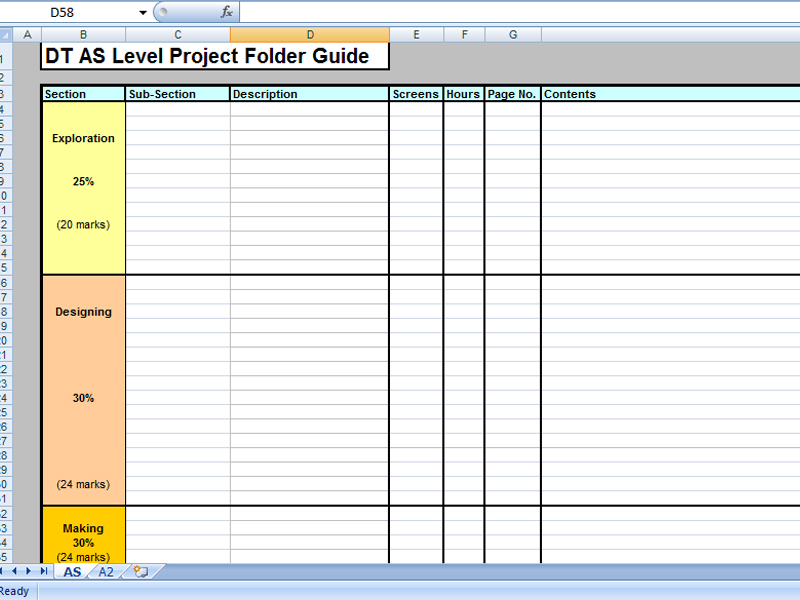Switch to the AS sheet tab
The height and width of the screenshot is (600, 800).
click(x=72, y=572)
